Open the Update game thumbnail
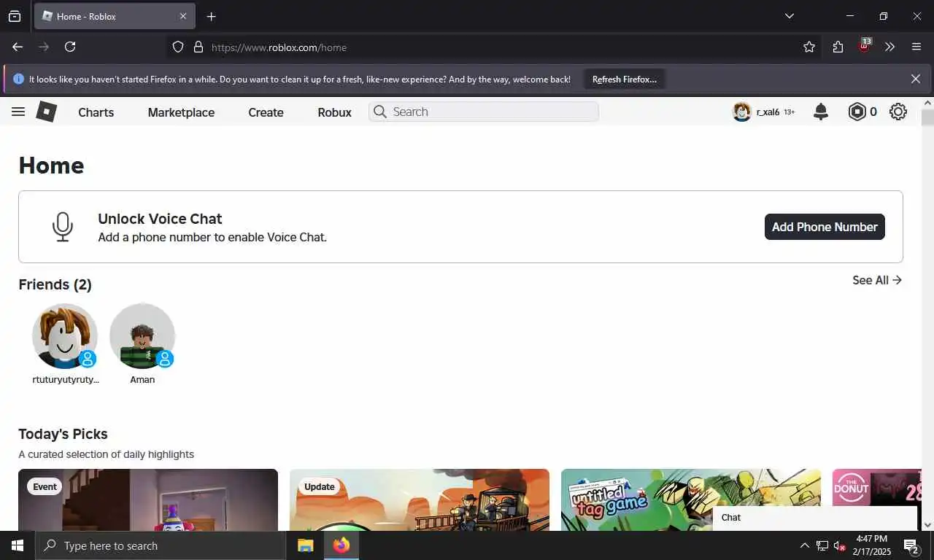The height and width of the screenshot is (560, 934). coord(420,499)
